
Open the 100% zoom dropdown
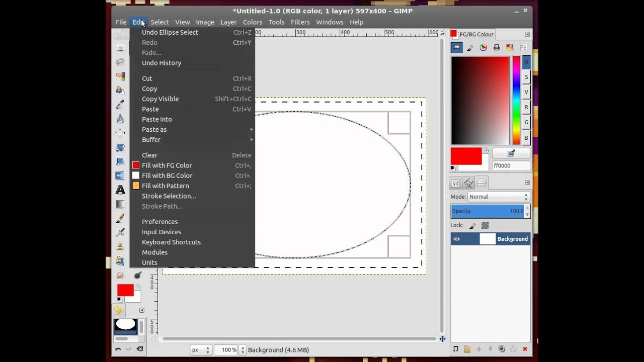click(242, 350)
